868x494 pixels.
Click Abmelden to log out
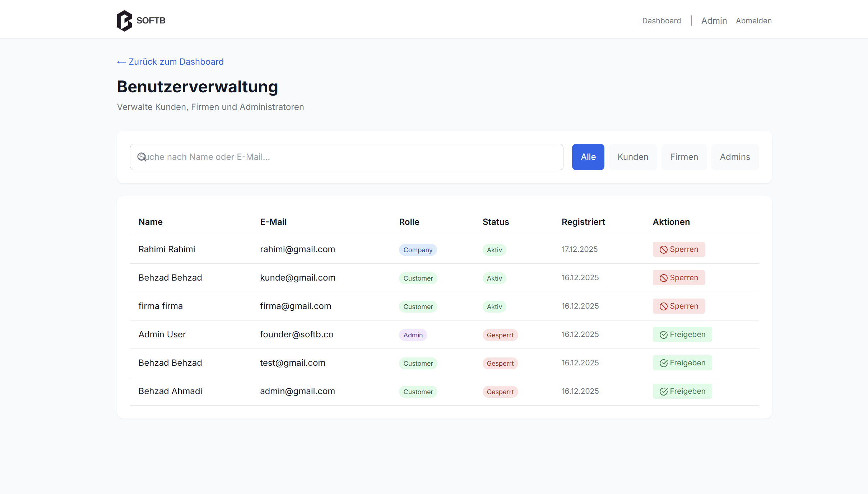753,21
